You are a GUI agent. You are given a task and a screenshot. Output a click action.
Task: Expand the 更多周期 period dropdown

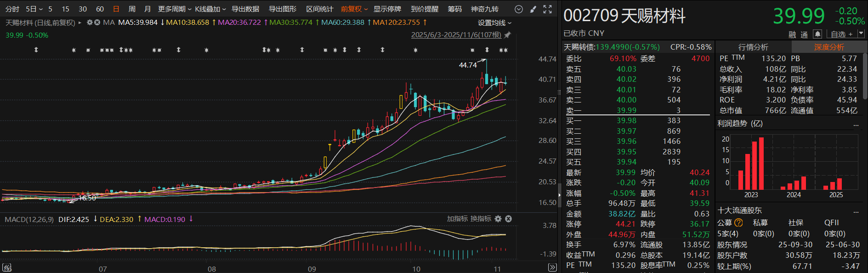[x=175, y=9]
